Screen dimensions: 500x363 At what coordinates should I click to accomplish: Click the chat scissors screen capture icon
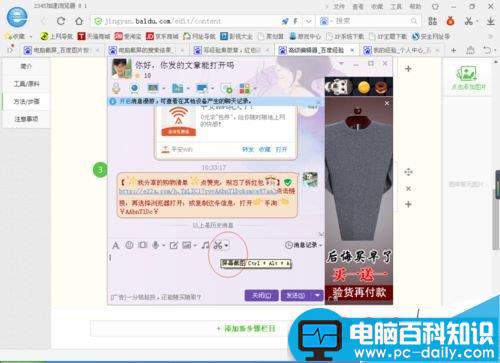[218, 245]
